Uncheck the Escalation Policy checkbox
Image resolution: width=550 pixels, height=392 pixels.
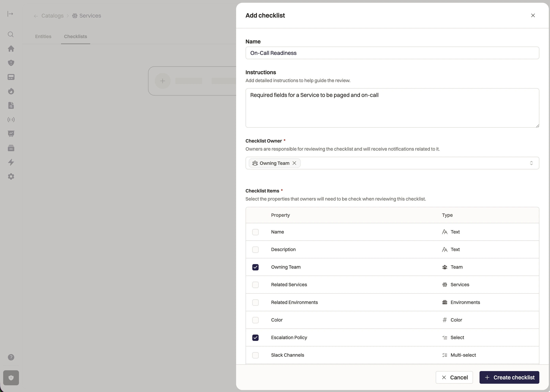pos(255,338)
